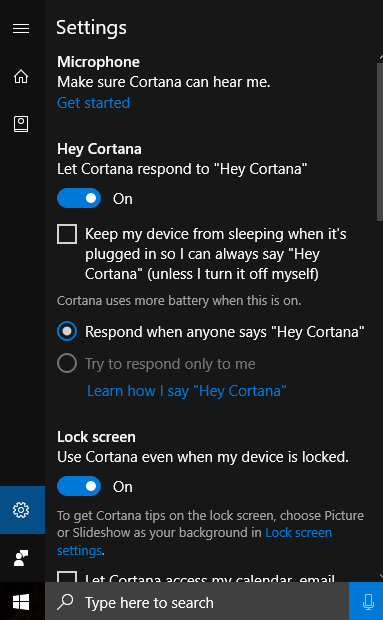Click the Windows Start button
The width and height of the screenshot is (383, 620).
21,603
